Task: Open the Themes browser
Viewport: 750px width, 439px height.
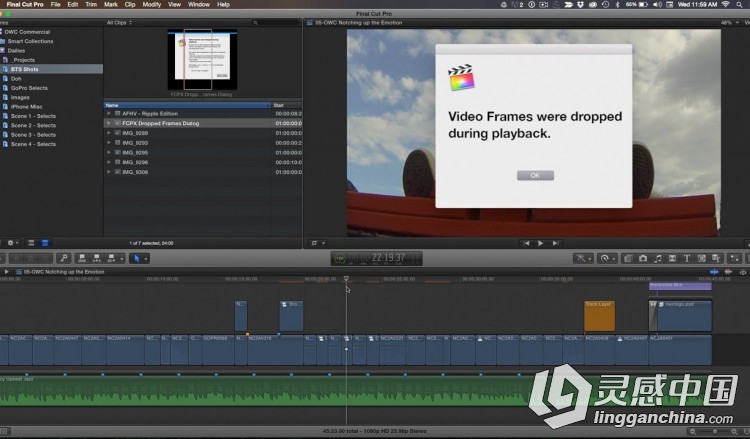Action: 716,258
